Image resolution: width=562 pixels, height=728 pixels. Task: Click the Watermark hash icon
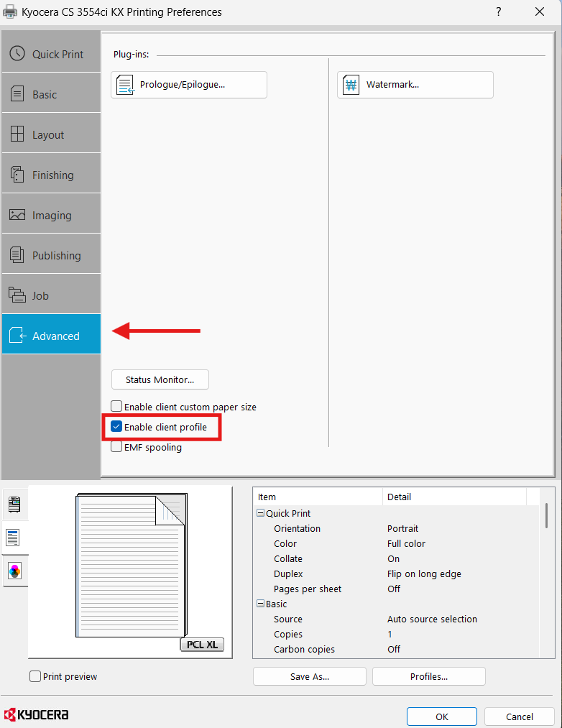point(351,85)
